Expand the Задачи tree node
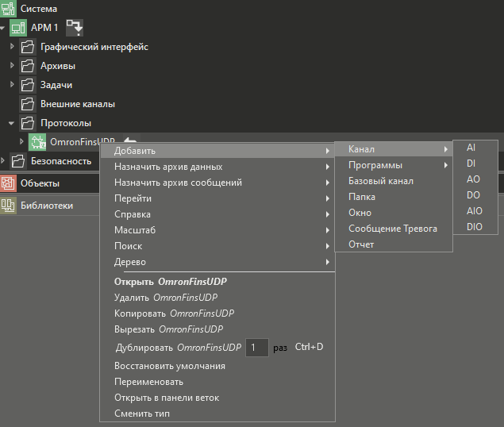This screenshot has height=427, width=504. point(12,84)
